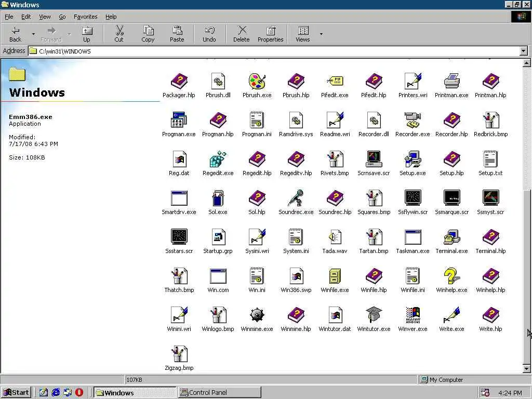Screen dimensions: 532x399
Task: Launch Internet Explorer from Quick Launch
Action: pyautogui.click(x=56, y=393)
